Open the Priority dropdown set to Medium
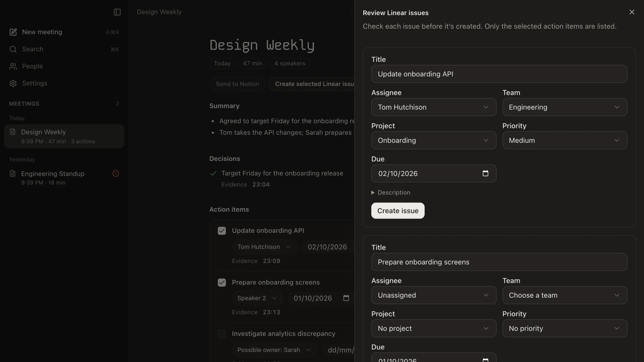The height and width of the screenshot is (362, 644). 565,140
